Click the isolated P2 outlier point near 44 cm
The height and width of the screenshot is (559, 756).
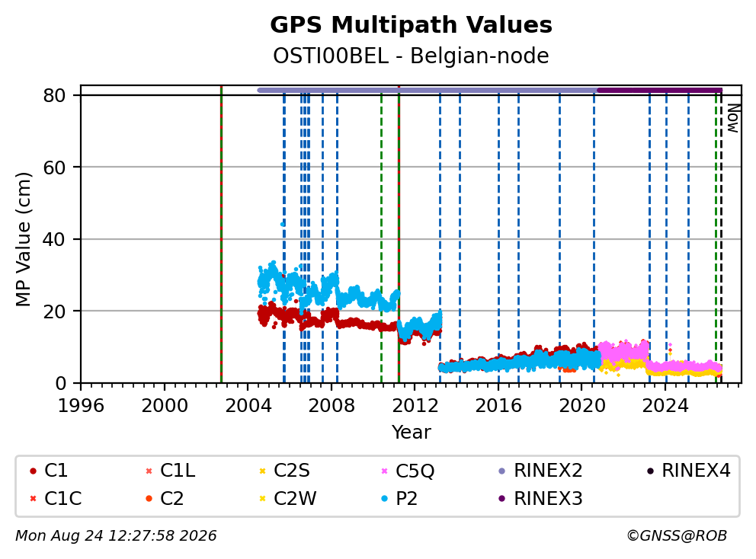283,224
